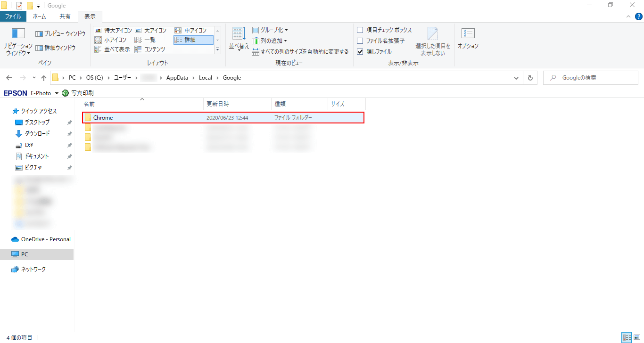Click the new folder quick access toolbar icon
644x343 pixels.
tap(30, 6)
